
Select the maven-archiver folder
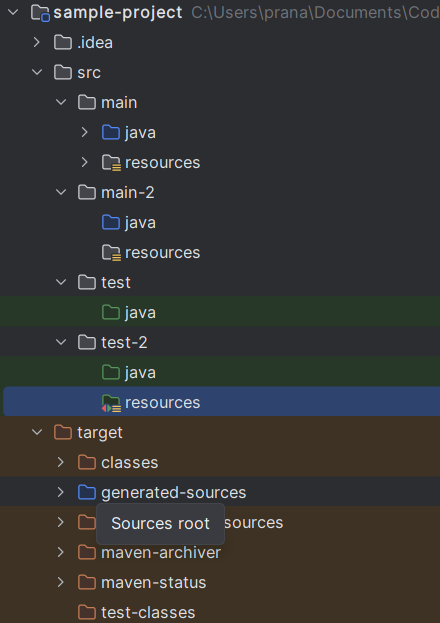pos(161,553)
